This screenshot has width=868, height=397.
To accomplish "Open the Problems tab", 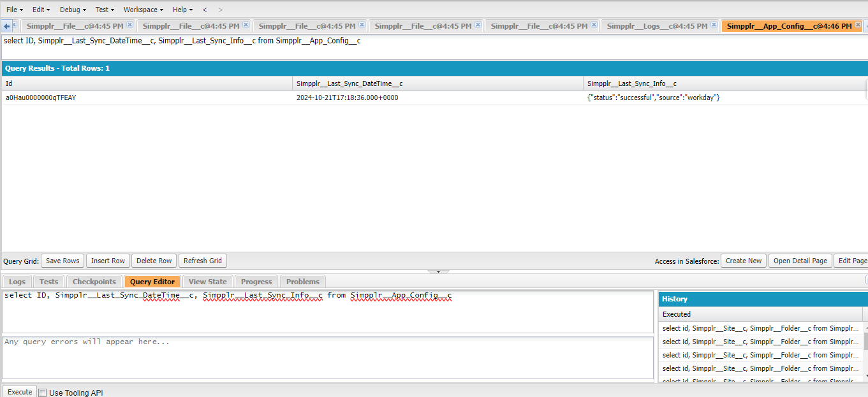I will tap(303, 282).
